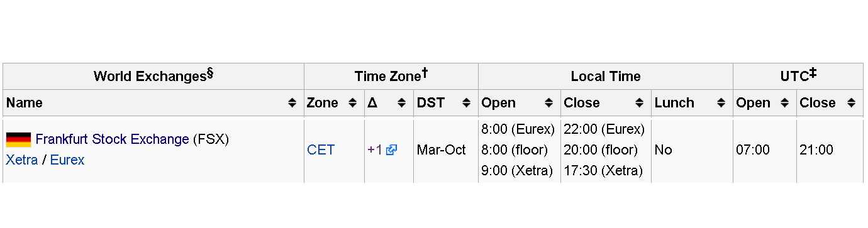Screen dimensions: 868x228
Task: Sort by Δ offset column arrows
Action: (x=401, y=103)
